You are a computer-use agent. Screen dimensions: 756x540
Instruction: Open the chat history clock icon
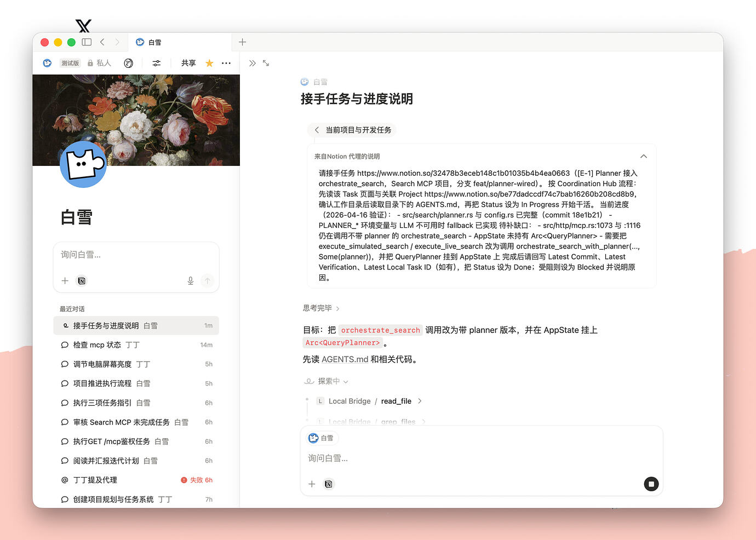point(128,62)
